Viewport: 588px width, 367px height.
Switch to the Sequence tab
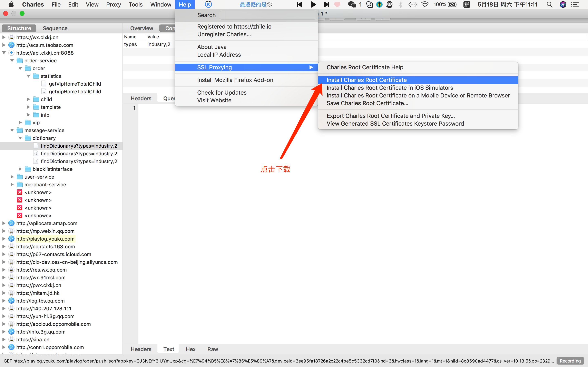(55, 28)
